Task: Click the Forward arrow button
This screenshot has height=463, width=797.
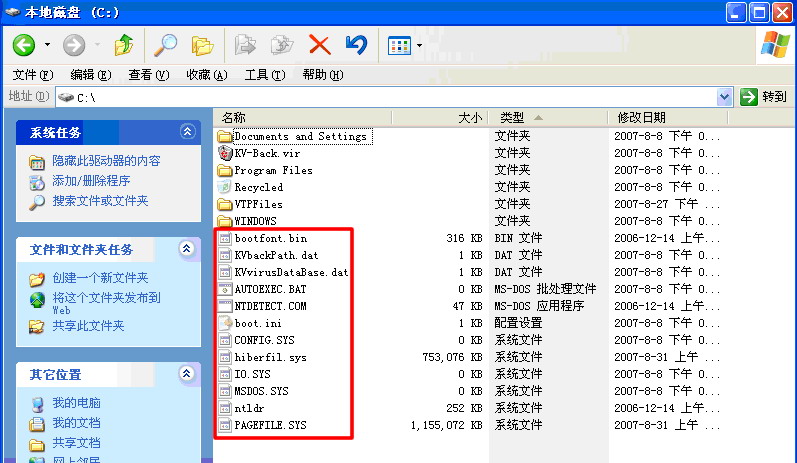Action: pos(74,45)
